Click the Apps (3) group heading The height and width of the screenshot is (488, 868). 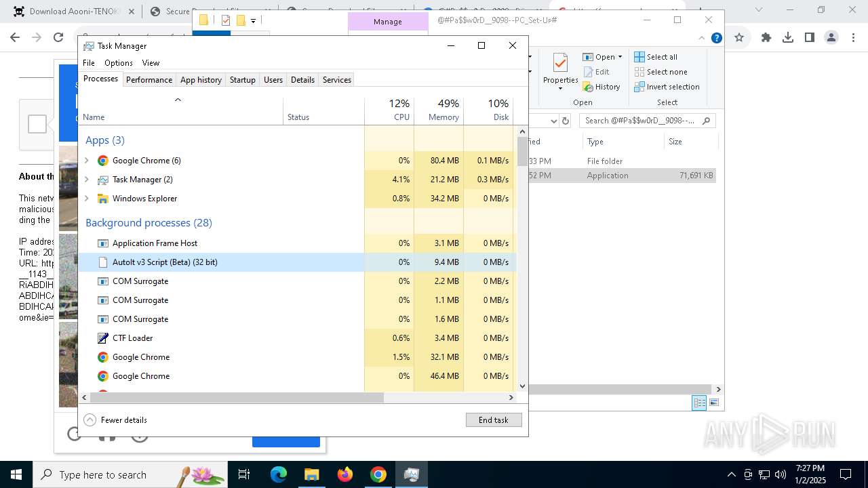click(x=105, y=140)
